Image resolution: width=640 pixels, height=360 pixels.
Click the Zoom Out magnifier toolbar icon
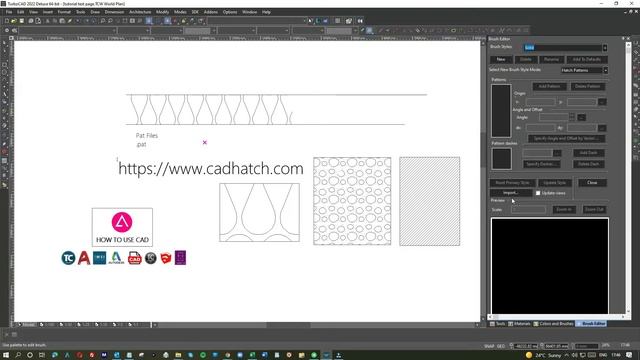[110, 21]
